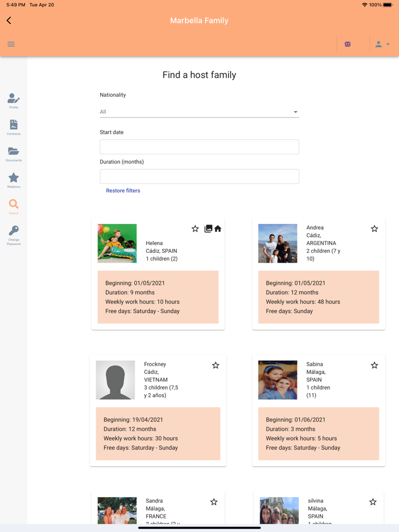Click the name Andrea
The height and width of the screenshot is (532, 399).
point(315,228)
